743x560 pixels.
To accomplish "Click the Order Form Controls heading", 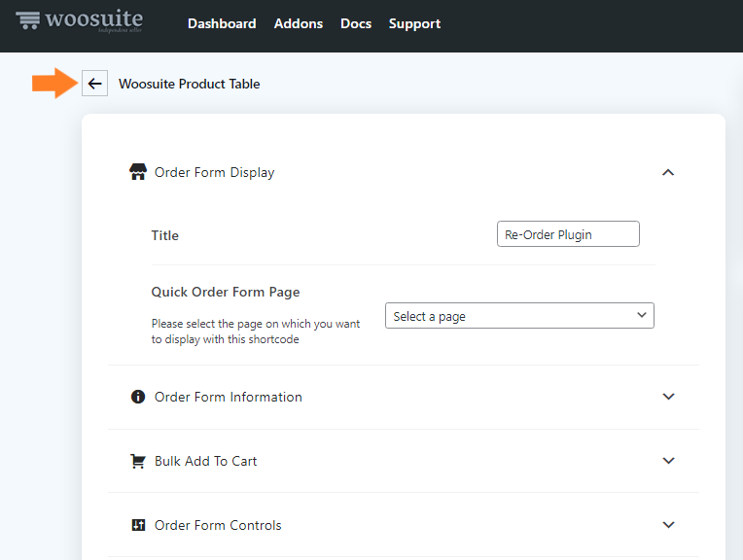I will tap(218, 525).
